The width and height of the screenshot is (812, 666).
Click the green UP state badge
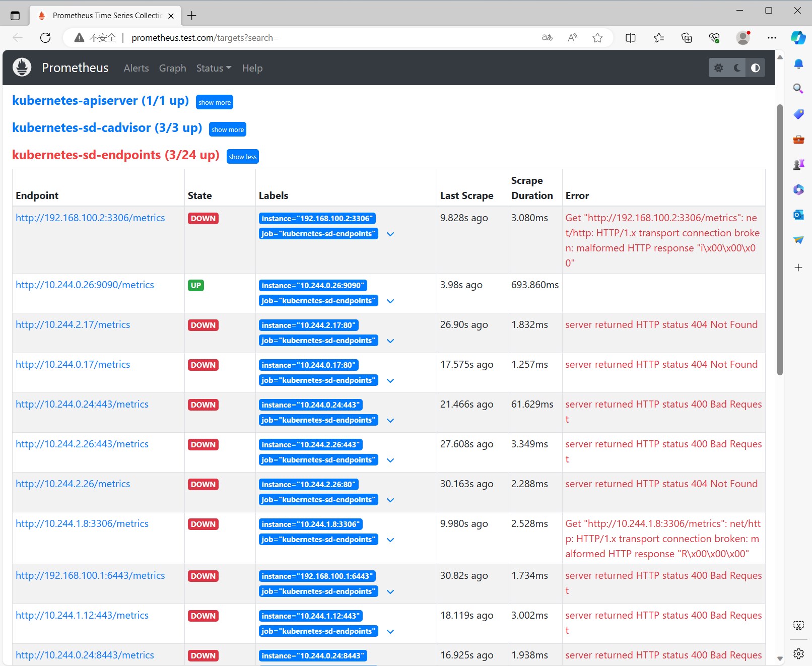coord(196,286)
